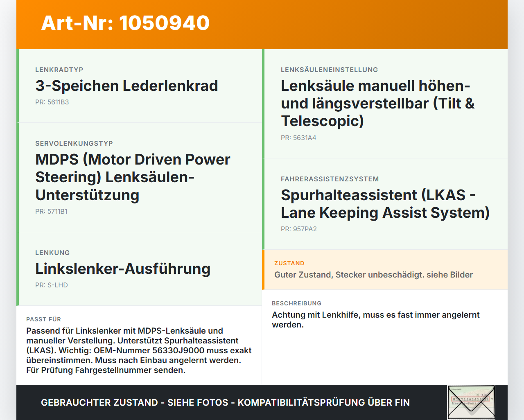Viewport: 524px width, 420px height.
Task: Select the Spurhalteassistent LKAS text
Action: click(x=385, y=204)
